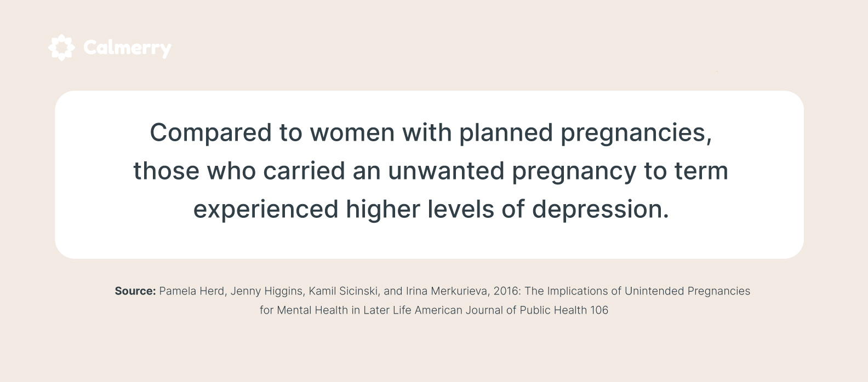Click the author name 'Pamela Herd'
Screen dimensions: 868x382
click(x=191, y=291)
